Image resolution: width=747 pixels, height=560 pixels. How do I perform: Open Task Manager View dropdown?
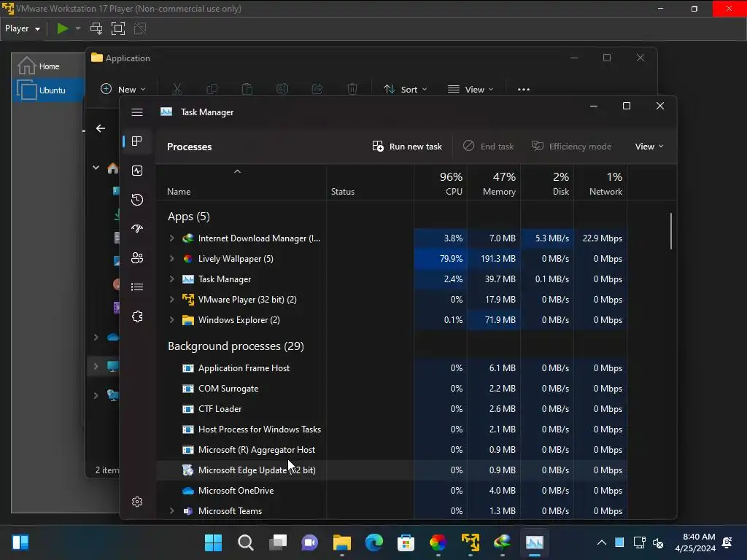click(649, 146)
